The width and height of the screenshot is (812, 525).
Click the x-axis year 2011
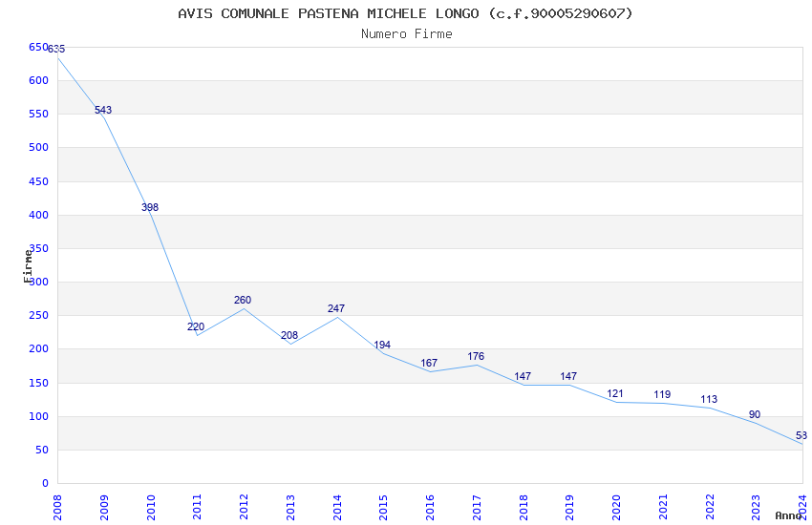pyautogui.click(x=198, y=507)
